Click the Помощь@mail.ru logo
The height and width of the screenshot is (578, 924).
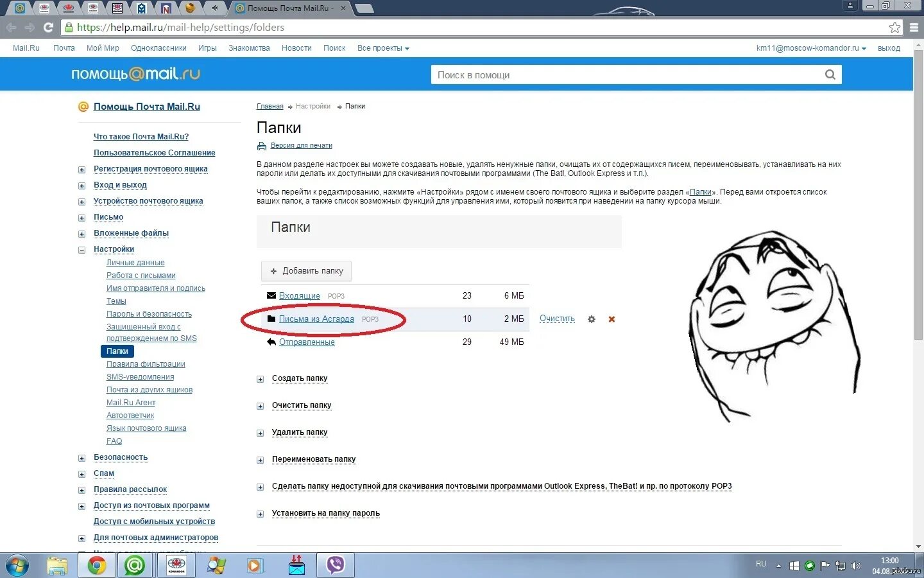point(135,74)
